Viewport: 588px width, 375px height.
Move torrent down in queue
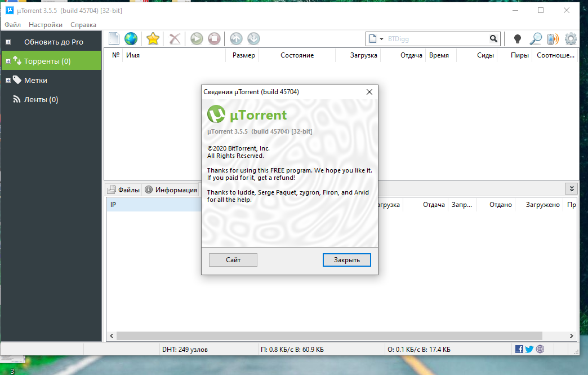pyautogui.click(x=253, y=38)
